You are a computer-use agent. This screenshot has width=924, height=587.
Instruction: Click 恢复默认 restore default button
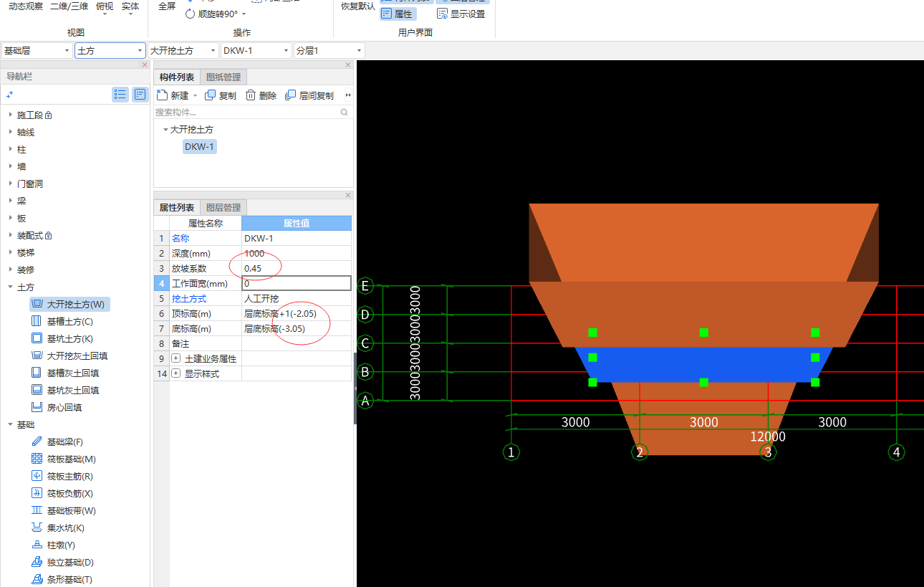coord(357,6)
